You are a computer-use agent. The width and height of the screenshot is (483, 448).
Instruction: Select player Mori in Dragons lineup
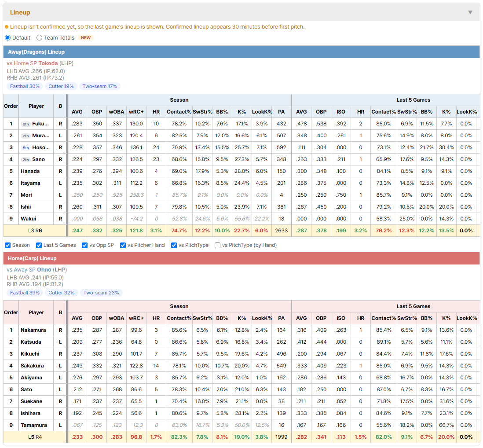(26, 195)
